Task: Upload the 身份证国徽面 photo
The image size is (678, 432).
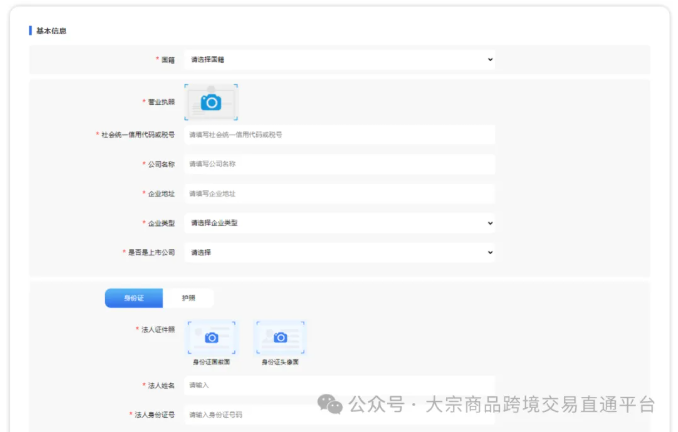Action: coord(211,338)
